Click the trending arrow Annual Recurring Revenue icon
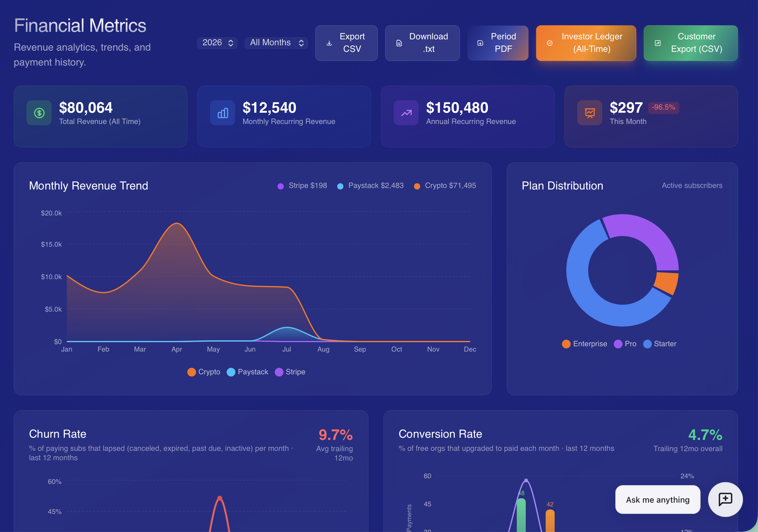The width and height of the screenshot is (758, 532). [x=406, y=113]
